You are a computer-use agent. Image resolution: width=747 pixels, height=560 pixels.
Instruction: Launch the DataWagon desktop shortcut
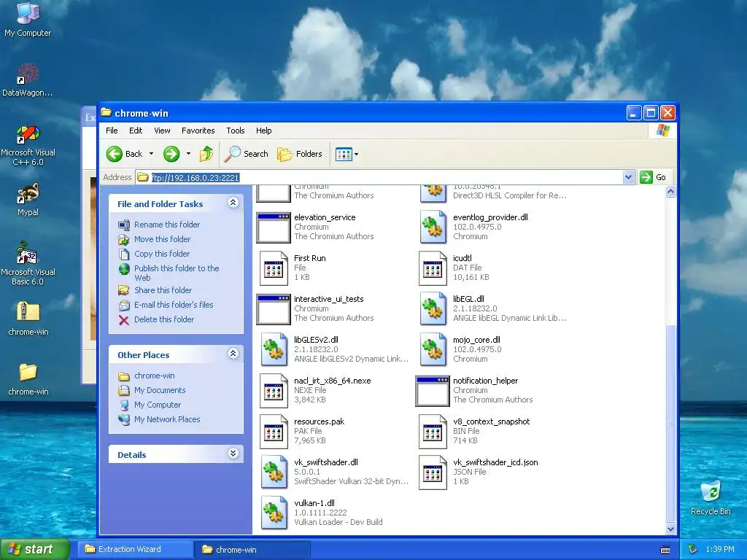tap(28, 80)
